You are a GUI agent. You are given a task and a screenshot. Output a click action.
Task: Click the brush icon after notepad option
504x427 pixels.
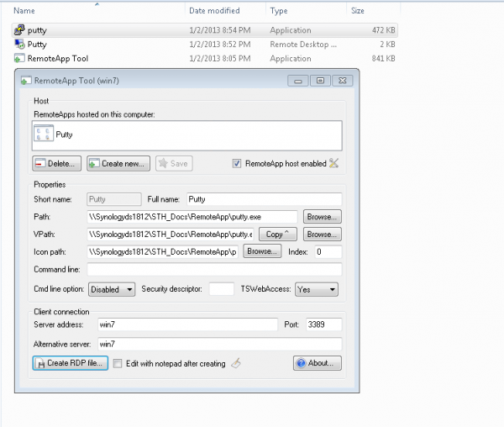pyautogui.click(x=236, y=363)
